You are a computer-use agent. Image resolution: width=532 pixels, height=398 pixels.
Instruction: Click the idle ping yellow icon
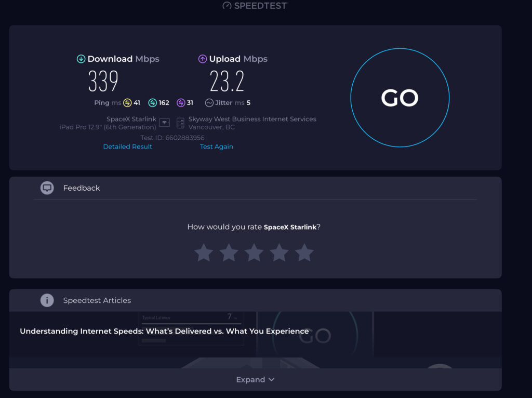(x=127, y=102)
